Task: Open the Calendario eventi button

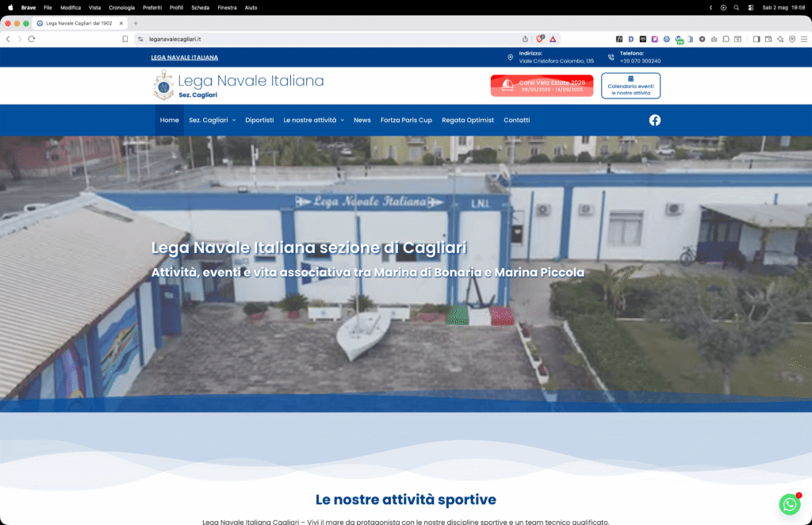Action: pyautogui.click(x=630, y=86)
